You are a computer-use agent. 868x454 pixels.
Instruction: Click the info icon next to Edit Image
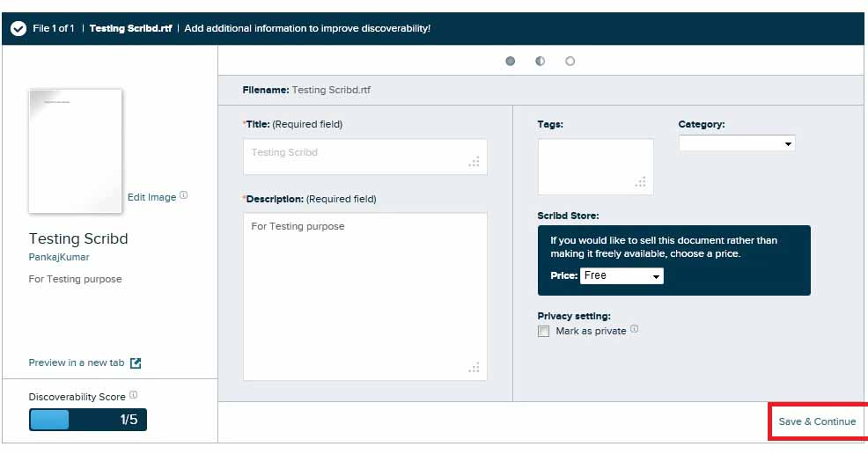point(184,196)
